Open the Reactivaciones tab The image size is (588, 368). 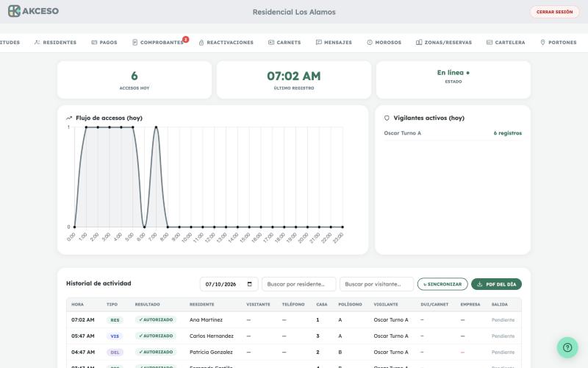pos(226,43)
